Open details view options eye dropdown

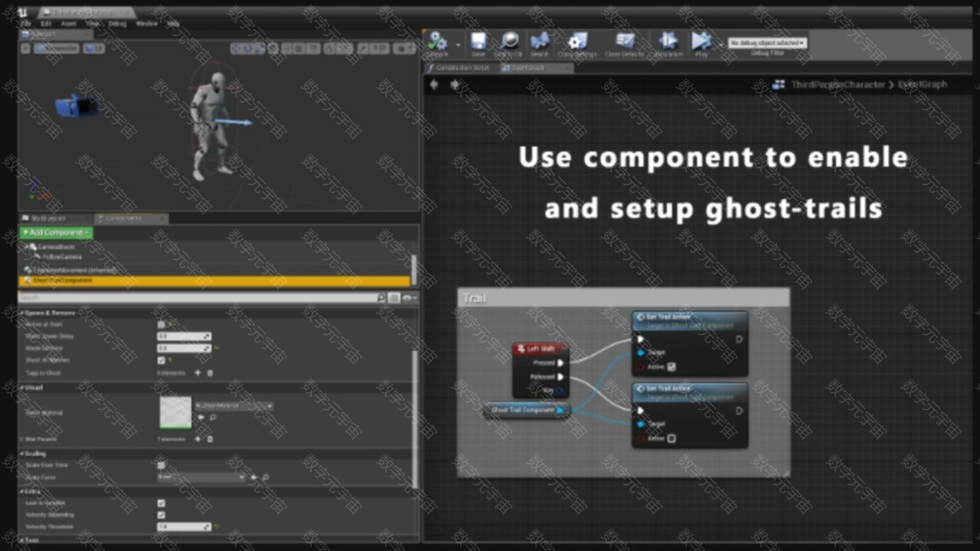(410, 297)
